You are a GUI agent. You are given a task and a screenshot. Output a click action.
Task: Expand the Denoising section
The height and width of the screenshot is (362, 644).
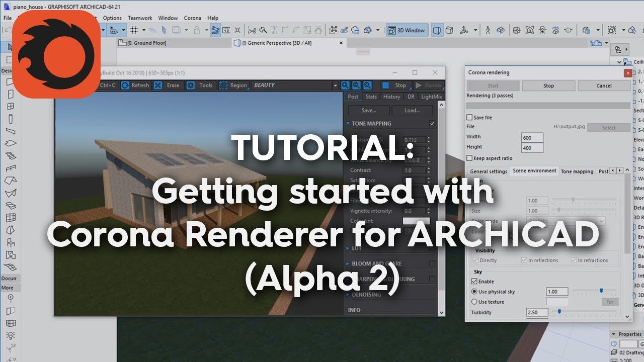(x=348, y=295)
